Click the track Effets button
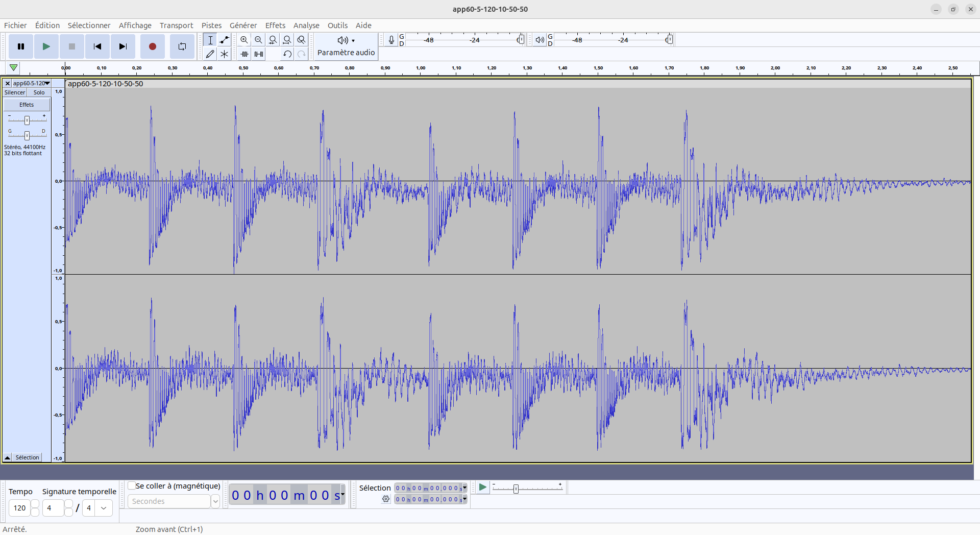This screenshot has width=980, height=535. tap(27, 105)
